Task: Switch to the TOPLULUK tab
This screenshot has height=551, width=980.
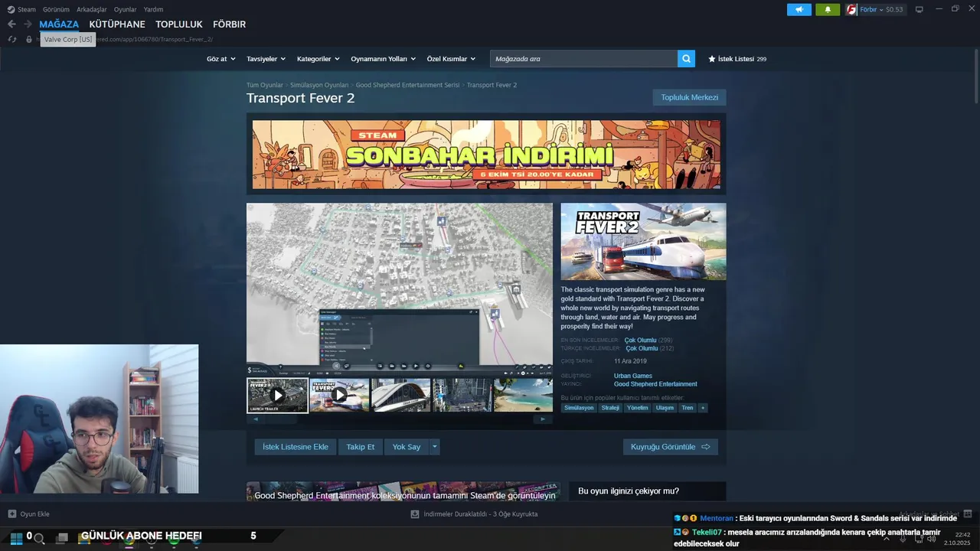Action: pyautogui.click(x=179, y=24)
